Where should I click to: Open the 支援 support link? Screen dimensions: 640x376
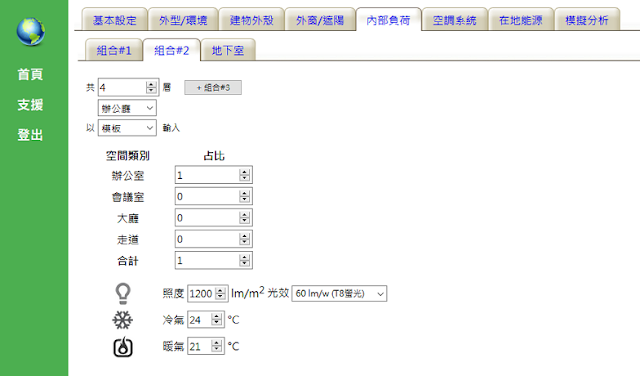click(x=30, y=105)
